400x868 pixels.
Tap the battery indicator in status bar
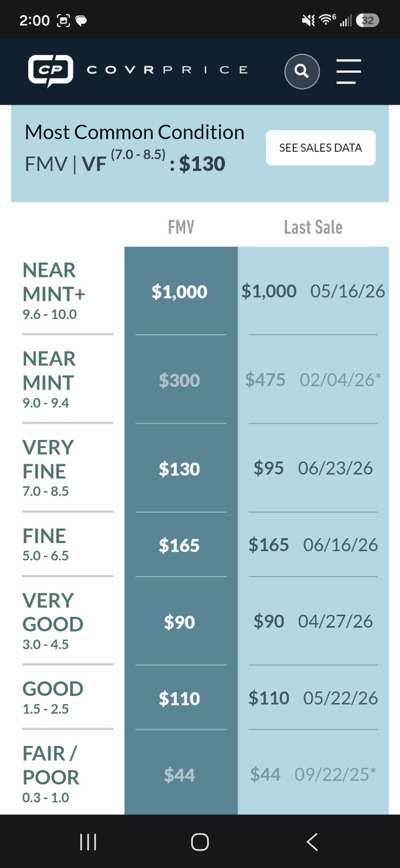(x=367, y=21)
